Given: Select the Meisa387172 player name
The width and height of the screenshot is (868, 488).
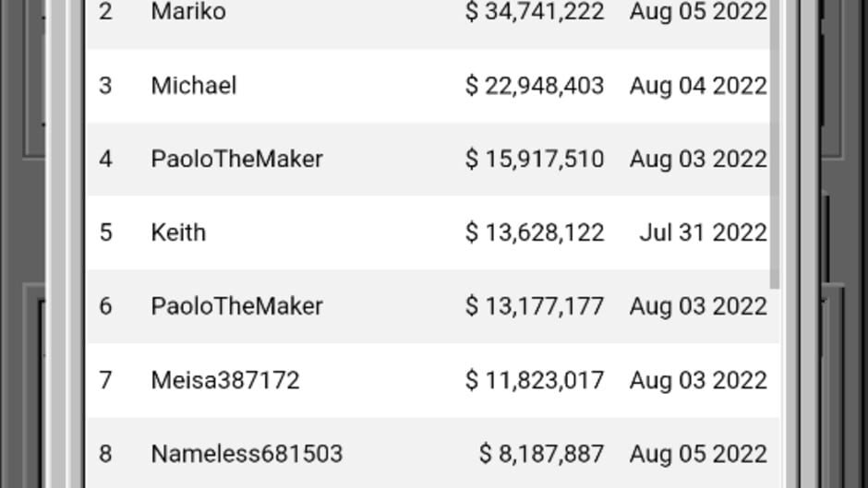Looking at the screenshot, I should pyautogui.click(x=225, y=380).
